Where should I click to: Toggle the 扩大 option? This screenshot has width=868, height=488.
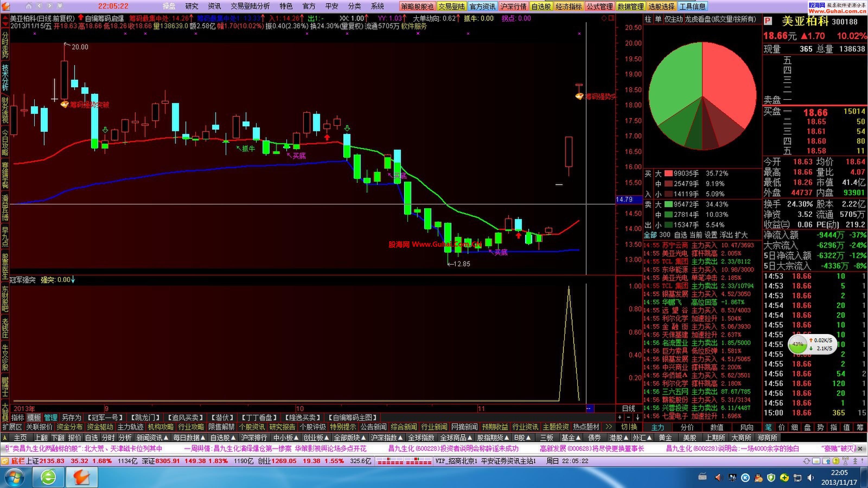coord(741,235)
